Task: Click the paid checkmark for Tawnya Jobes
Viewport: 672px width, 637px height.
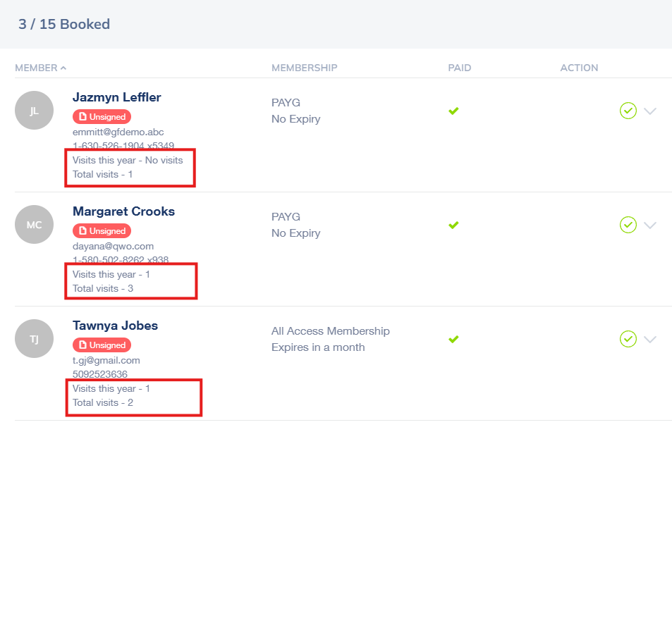Action: tap(453, 339)
